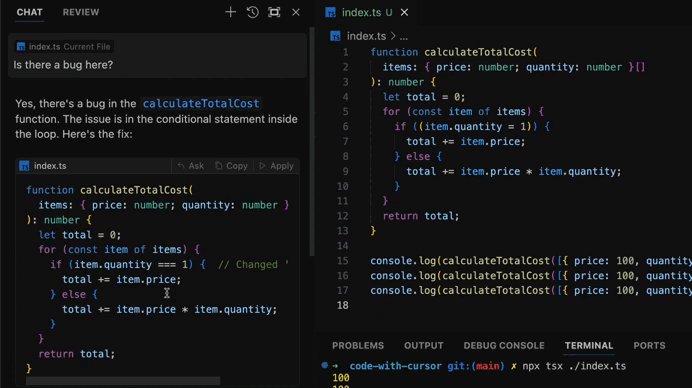Close the index.ts editor tab

(404, 12)
